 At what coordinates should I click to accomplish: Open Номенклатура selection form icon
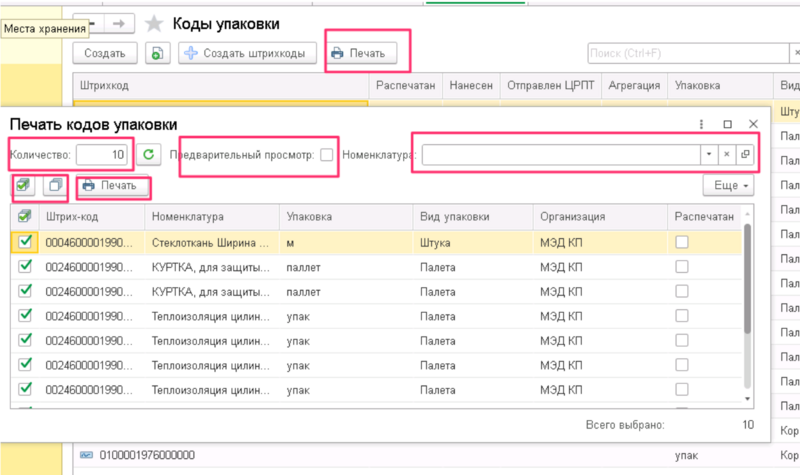745,155
